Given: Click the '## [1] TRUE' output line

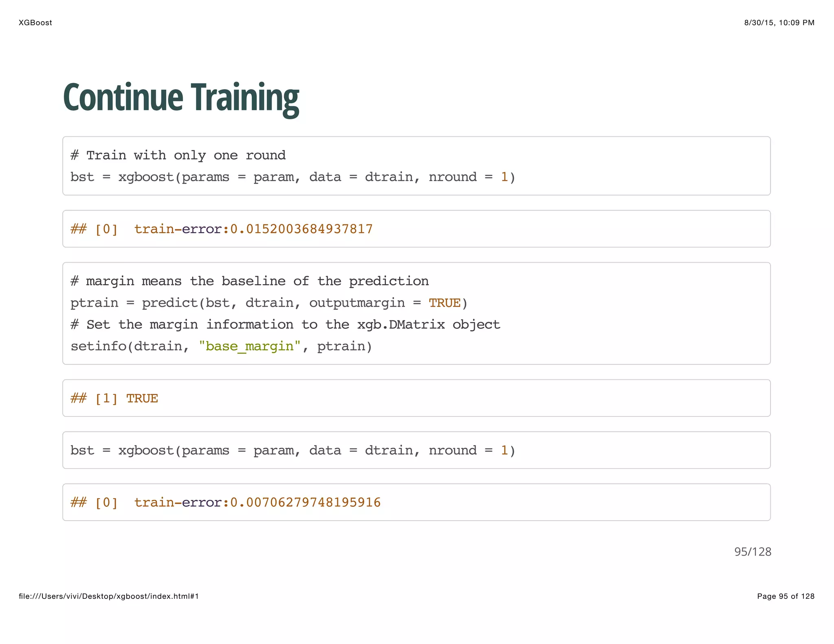Looking at the screenshot, I should click(114, 399).
